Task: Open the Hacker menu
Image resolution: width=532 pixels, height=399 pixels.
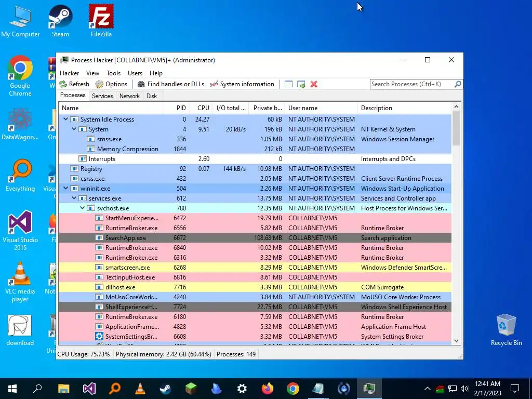Action: [x=69, y=73]
